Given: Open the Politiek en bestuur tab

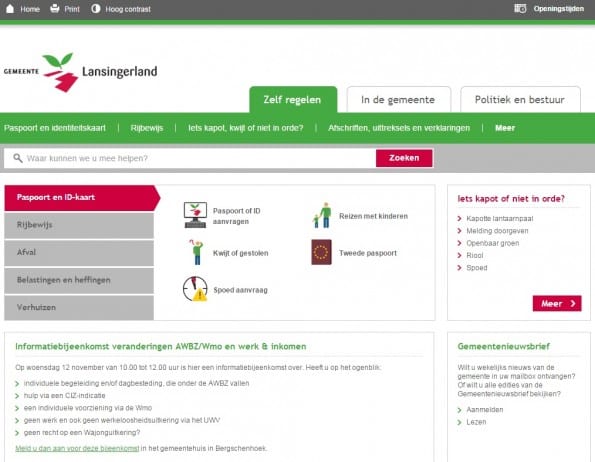Looking at the screenshot, I should pyautogui.click(x=520, y=100).
